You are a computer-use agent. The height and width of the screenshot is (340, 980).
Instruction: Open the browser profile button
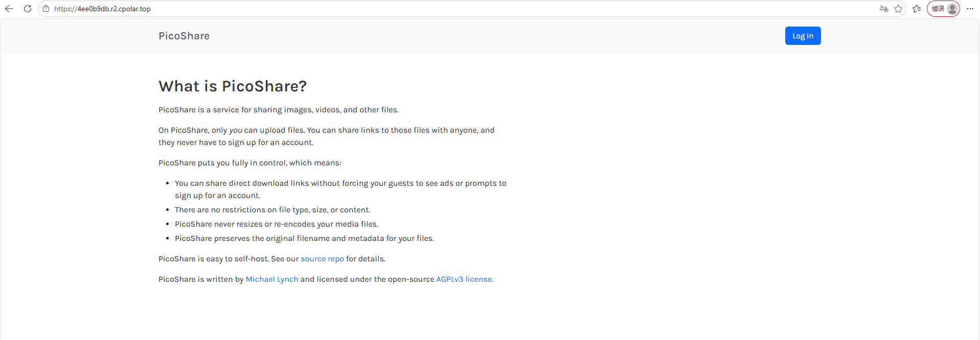coord(943,9)
